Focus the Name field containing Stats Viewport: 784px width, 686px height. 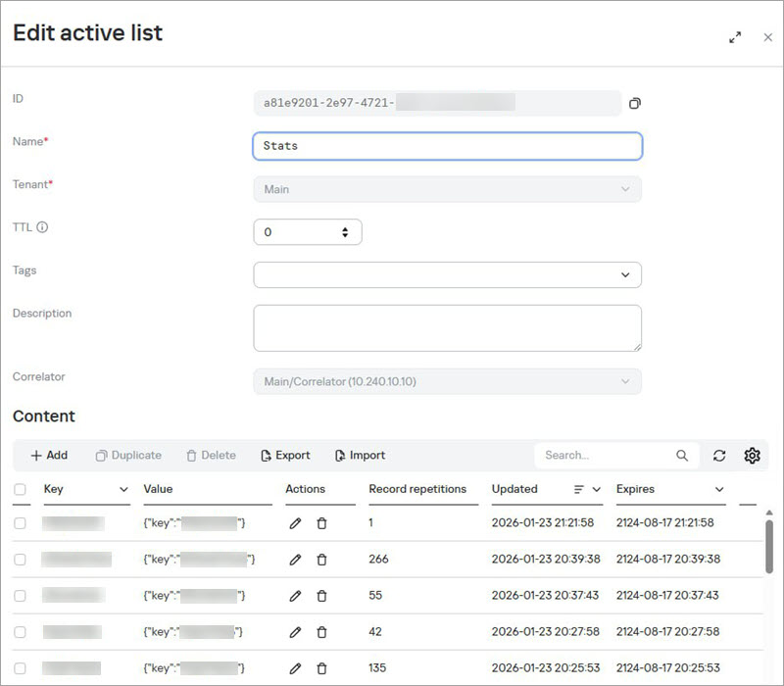coord(447,146)
